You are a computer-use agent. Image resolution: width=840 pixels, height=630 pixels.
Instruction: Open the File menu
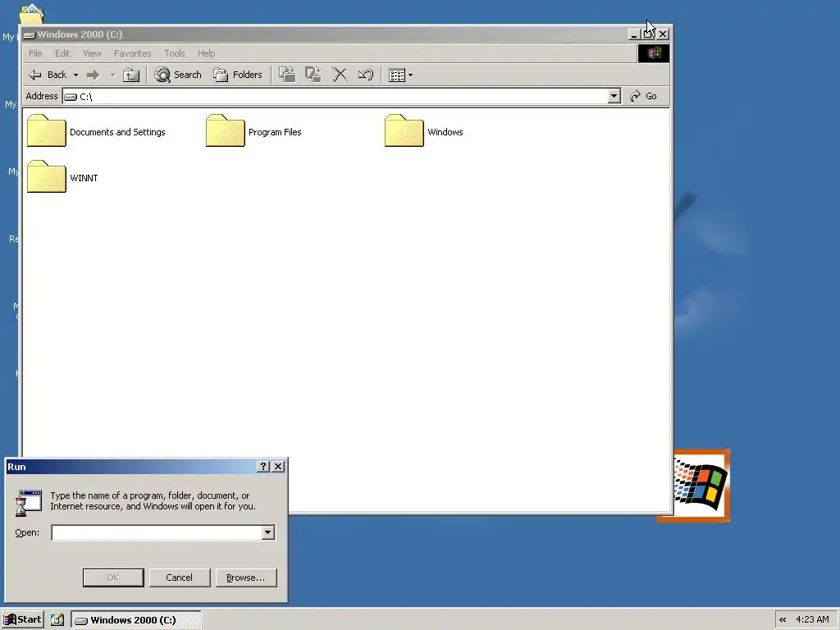point(35,53)
